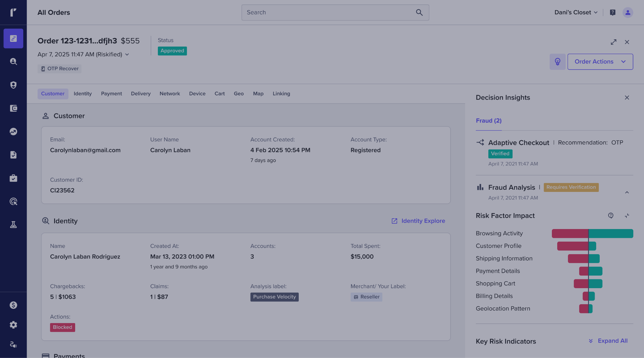
Task: Open the settings gear sidebar icon
Action: [13, 325]
